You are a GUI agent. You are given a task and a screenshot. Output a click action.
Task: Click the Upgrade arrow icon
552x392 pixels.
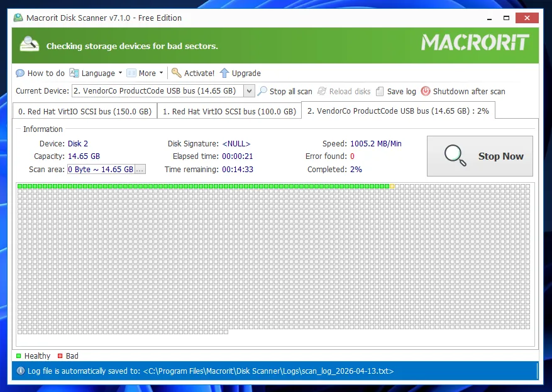pos(224,73)
